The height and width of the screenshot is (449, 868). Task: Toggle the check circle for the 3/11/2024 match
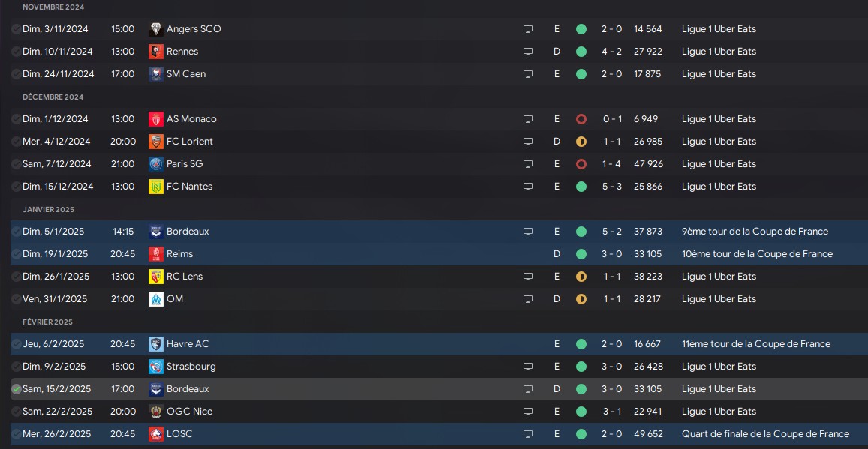click(x=16, y=28)
